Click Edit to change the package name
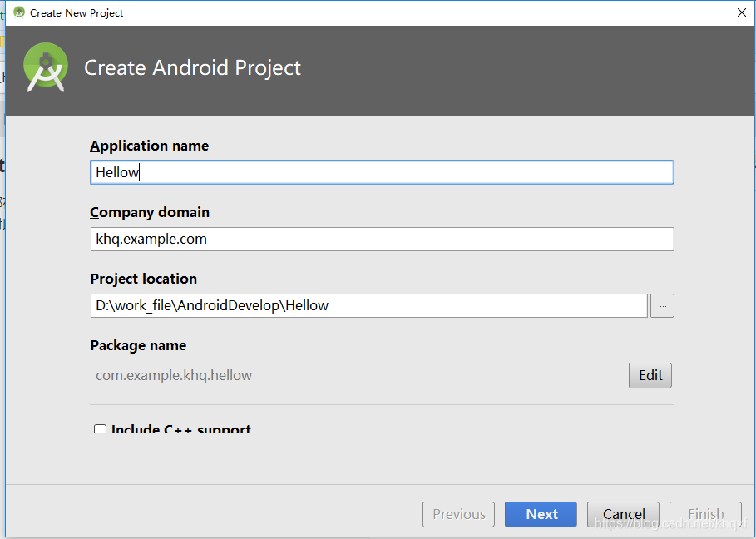The height and width of the screenshot is (539, 756). point(650,375)
